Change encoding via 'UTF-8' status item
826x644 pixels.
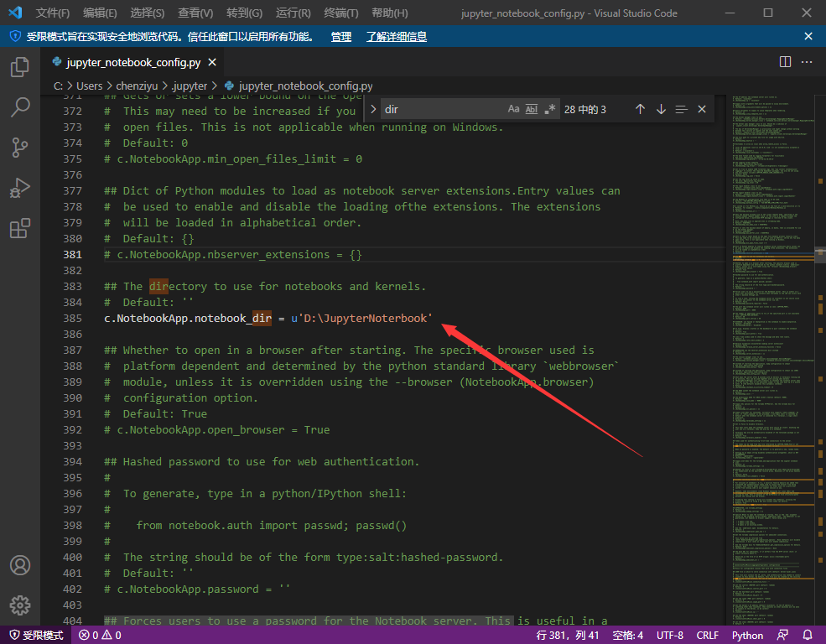669,635
